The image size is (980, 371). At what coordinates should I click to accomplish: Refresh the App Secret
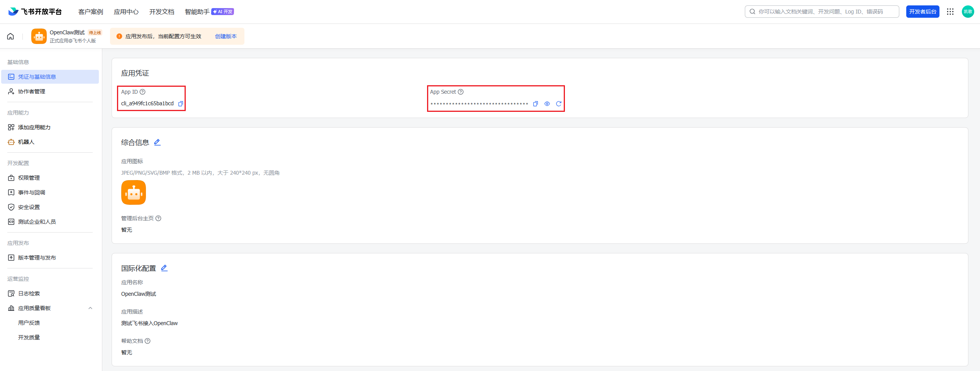[558, 104]
